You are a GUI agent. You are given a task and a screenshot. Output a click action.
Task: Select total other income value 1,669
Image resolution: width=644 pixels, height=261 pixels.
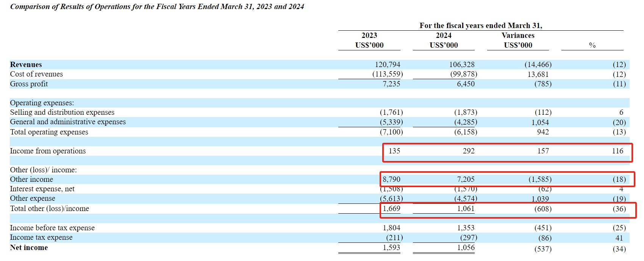pyautogui.click(x=391, y=208)
